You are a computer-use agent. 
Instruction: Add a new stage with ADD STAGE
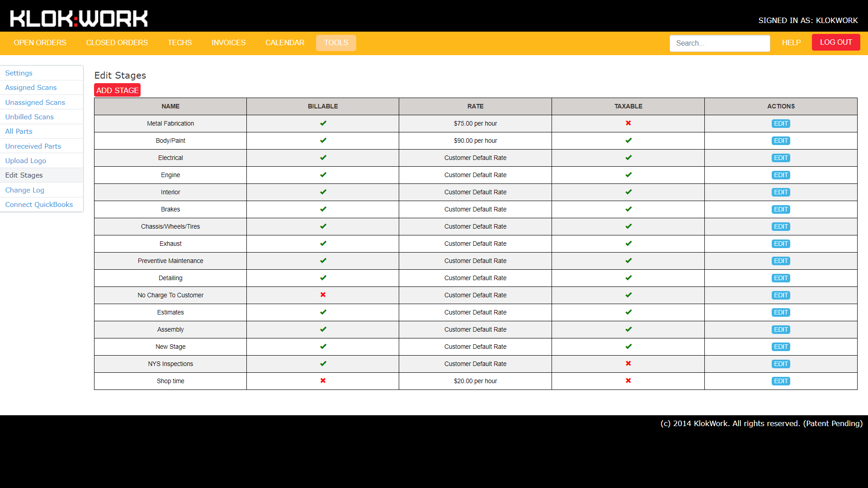(117, 90)
